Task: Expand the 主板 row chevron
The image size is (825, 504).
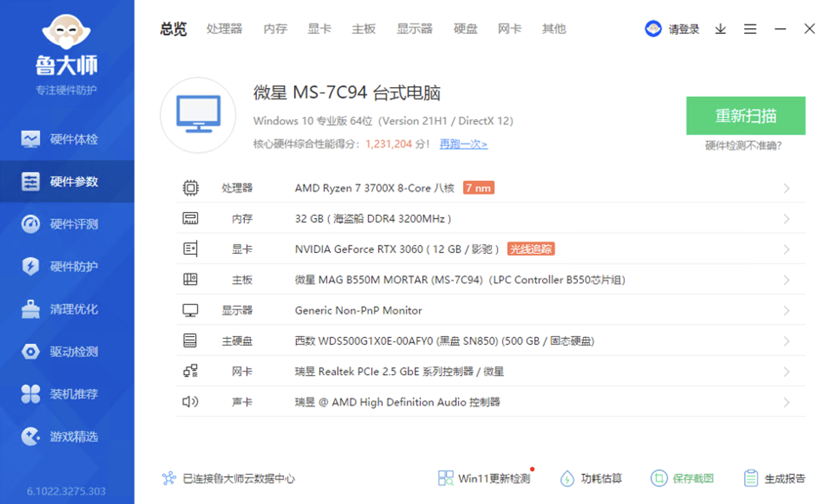Action: click(786, 280)
